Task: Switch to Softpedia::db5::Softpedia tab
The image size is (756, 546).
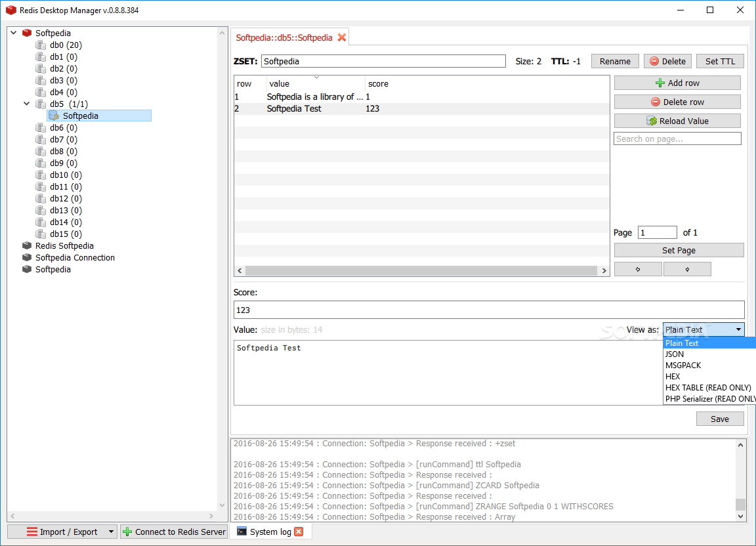Action: tap(284, 37)
